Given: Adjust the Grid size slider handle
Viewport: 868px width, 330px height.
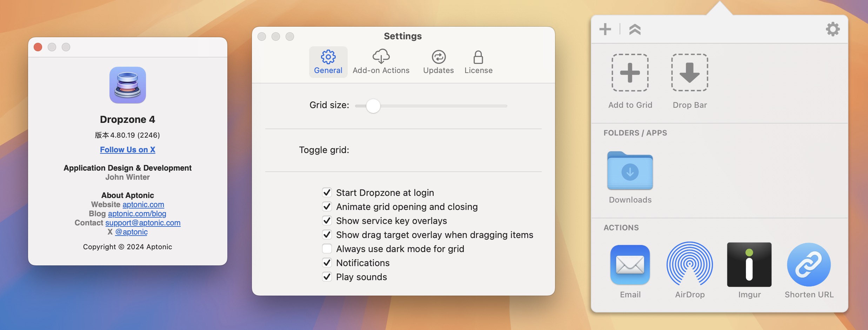Looking at the screenshot, I should click(x=373, y=106).
